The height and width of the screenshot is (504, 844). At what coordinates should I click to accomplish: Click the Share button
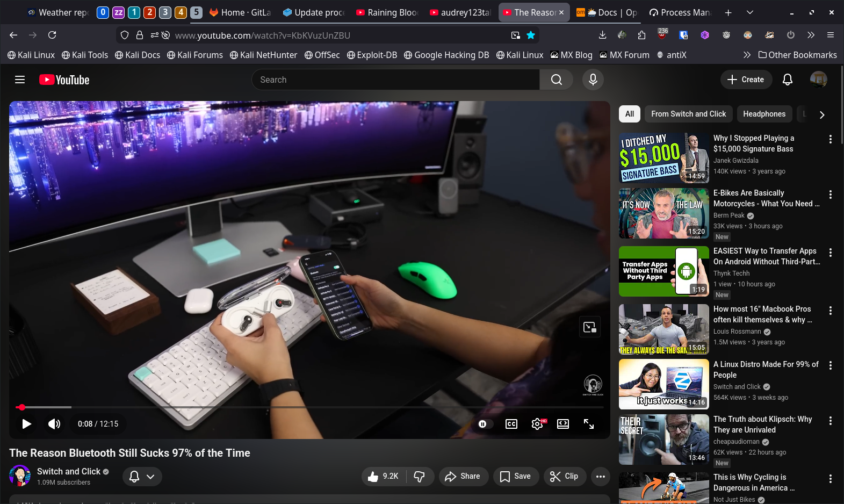coord(463,476)
